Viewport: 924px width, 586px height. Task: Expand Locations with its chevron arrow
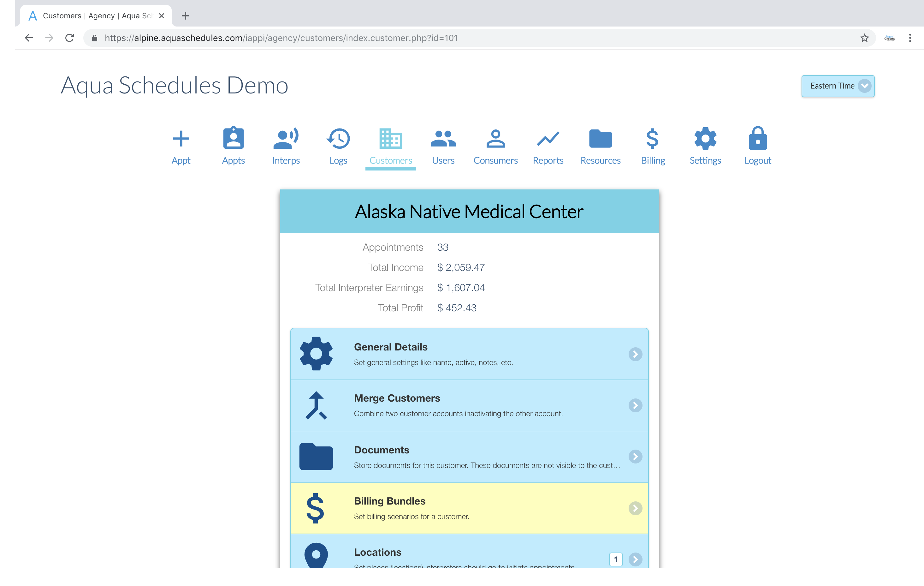635,559
